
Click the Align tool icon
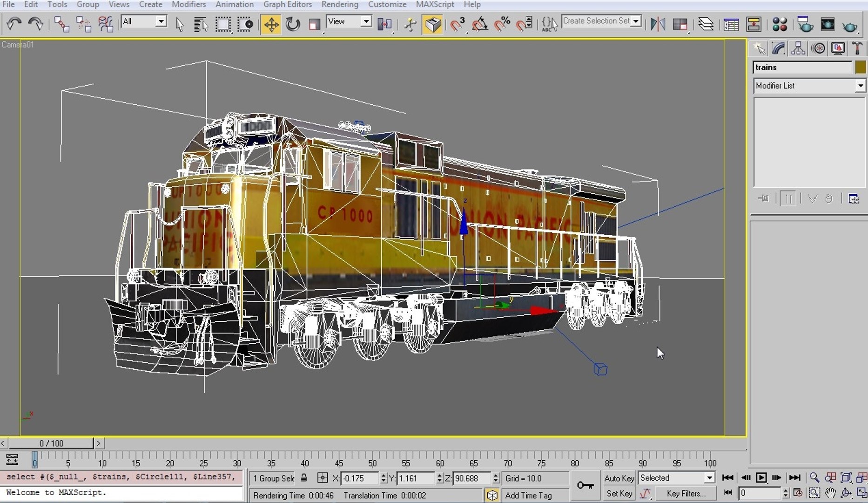pyautogui.click(x=680, y=24)
